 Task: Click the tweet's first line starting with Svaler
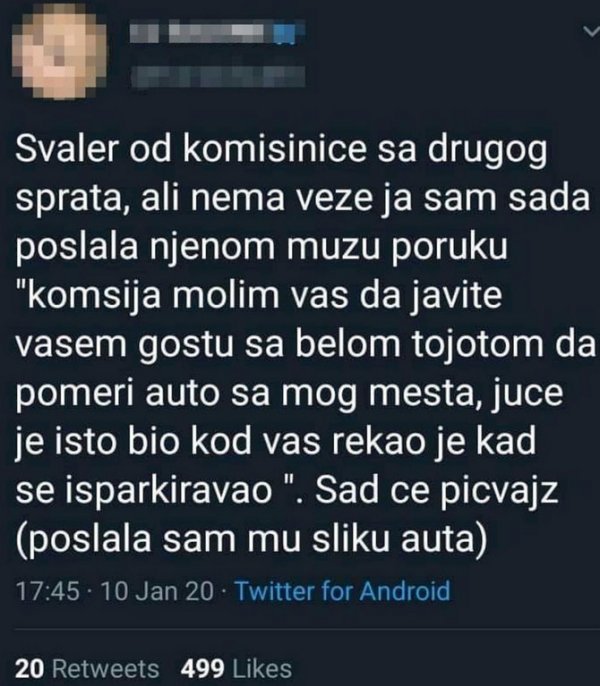coord(281,151)
